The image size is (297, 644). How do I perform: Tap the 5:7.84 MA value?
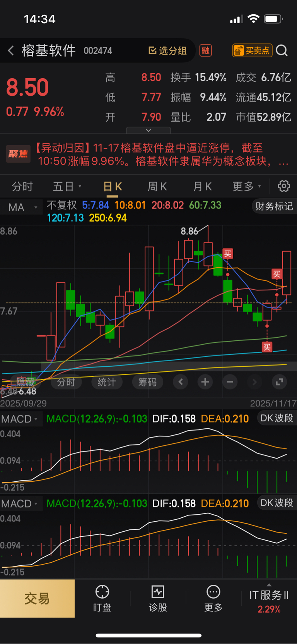click(96, 205)
